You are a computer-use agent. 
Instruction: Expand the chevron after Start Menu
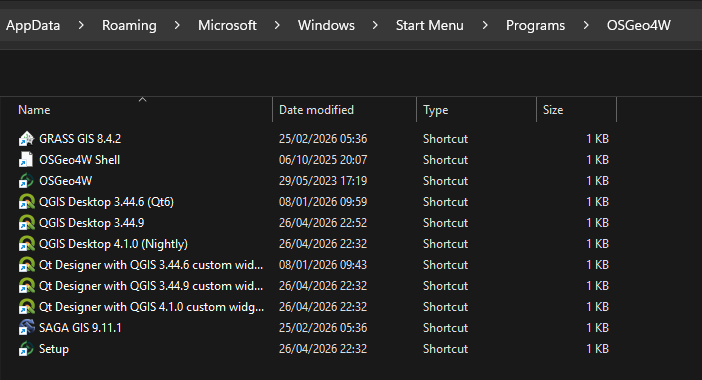pos(485,26)
